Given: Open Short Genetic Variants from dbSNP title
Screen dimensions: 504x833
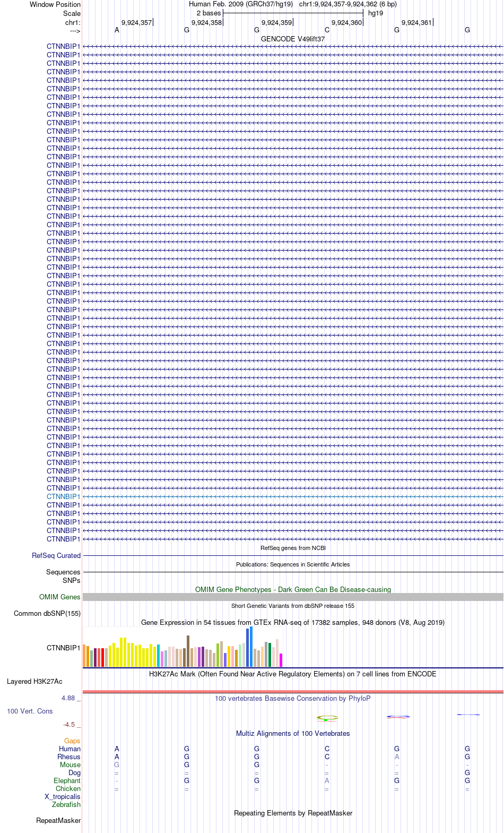Looking at the screenshot, I should [x=293, y=606].
